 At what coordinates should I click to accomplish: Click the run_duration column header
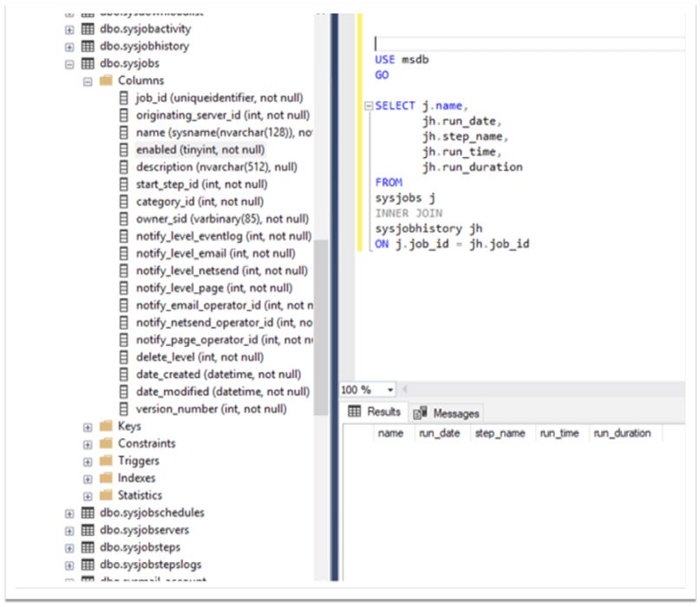(621, 434)
